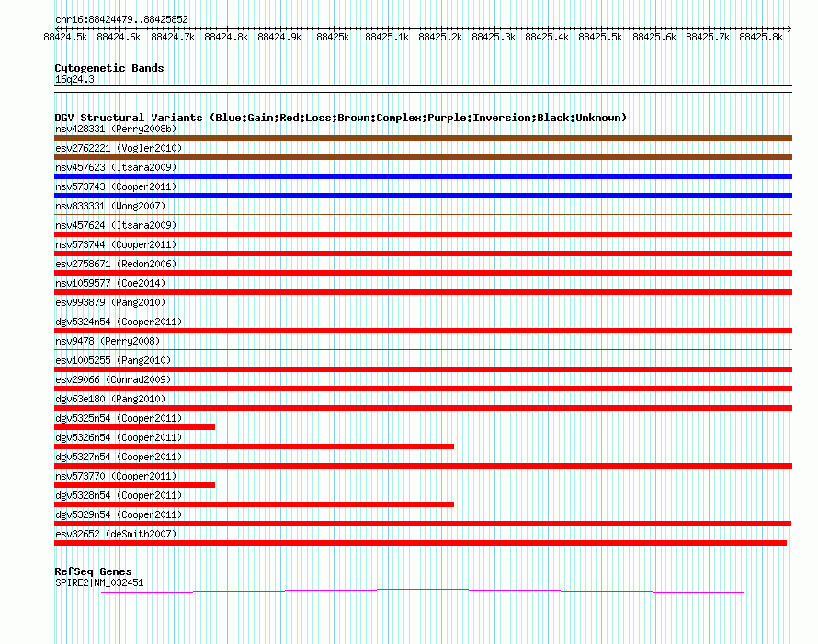
Task: Click the red bar under esv2758671 (Redon2006)
Action: 423,273
